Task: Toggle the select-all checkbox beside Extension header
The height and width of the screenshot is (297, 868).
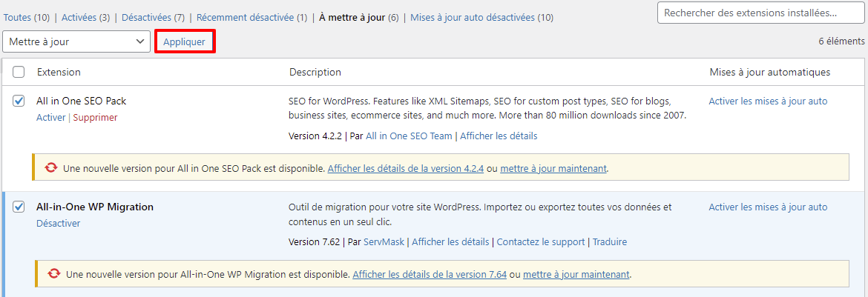Action: tap(19, 73)
